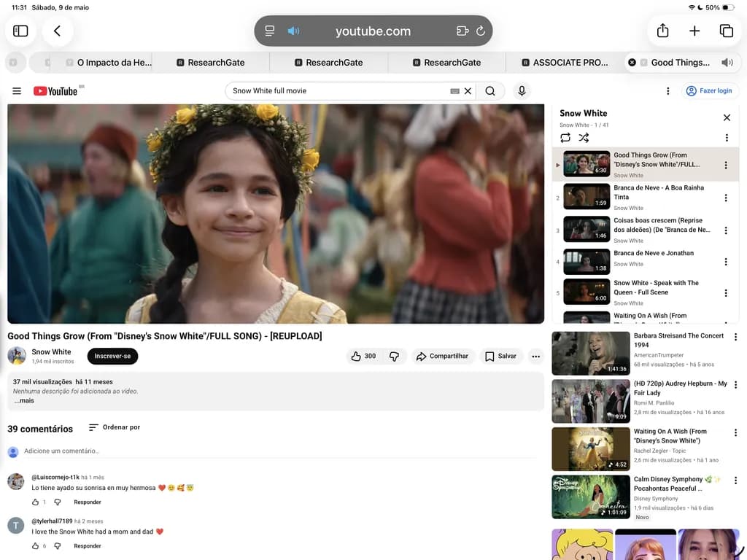Open Audrey Hepburn My Fair Lady video
This screenshot has height=560, width=747.
pyautogui.click(x=591, y=402)
